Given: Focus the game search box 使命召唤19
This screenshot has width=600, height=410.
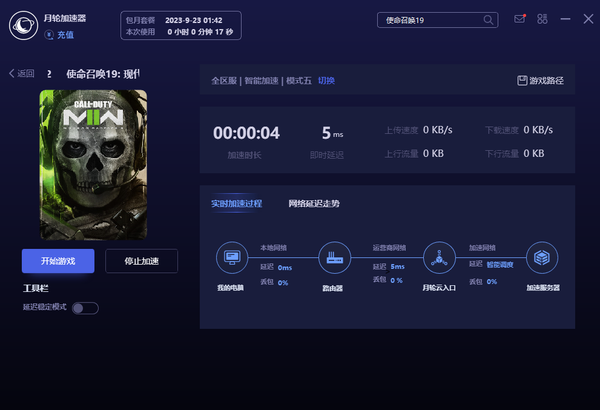Looking at the screenshot, I should [430, 20].
